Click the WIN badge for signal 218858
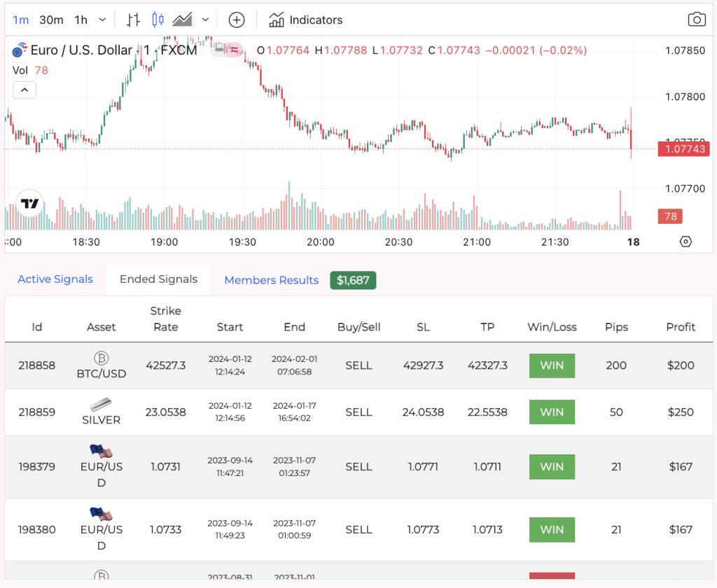Screen dimensions: 717x588 pos(552,365)
